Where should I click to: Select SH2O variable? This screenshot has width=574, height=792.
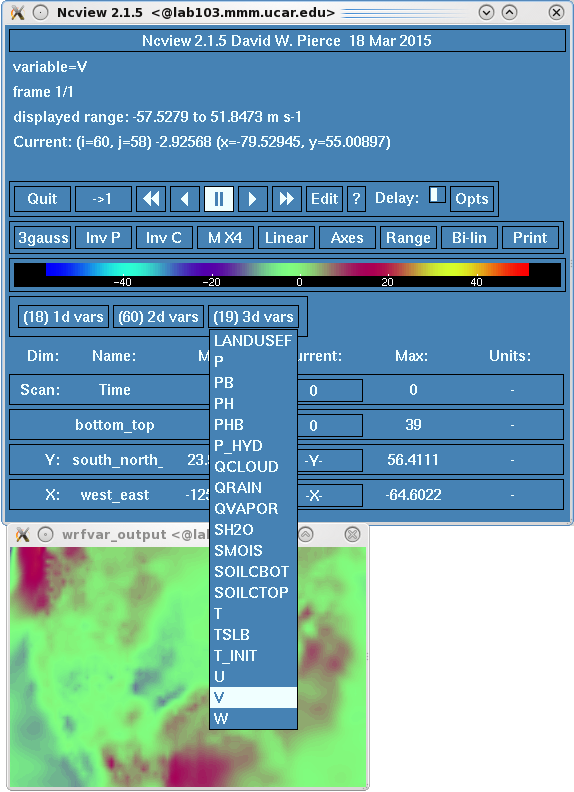coord(253,530)
